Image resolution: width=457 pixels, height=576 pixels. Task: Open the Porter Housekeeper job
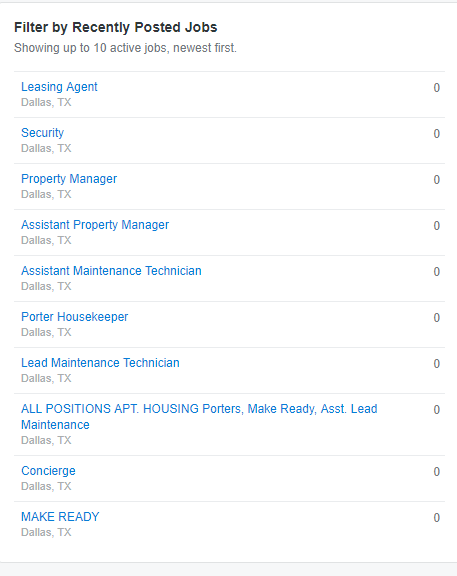click(x=75, y=317)
